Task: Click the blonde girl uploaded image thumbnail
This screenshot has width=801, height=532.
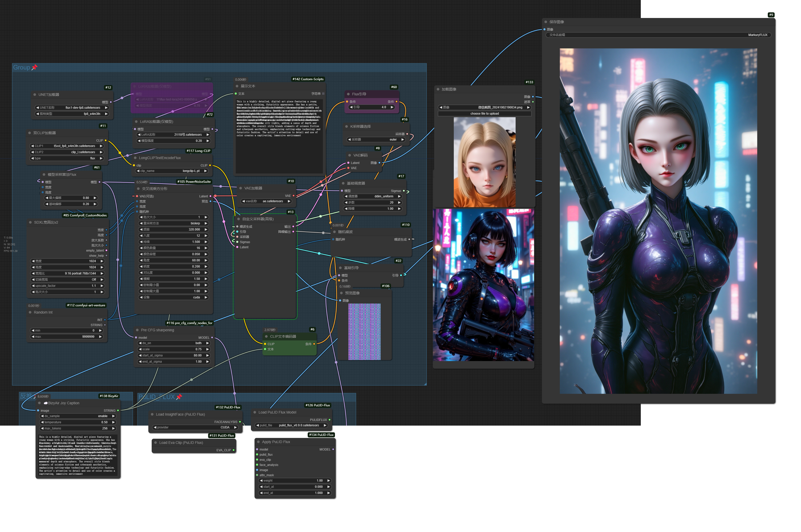Action: 485,162
